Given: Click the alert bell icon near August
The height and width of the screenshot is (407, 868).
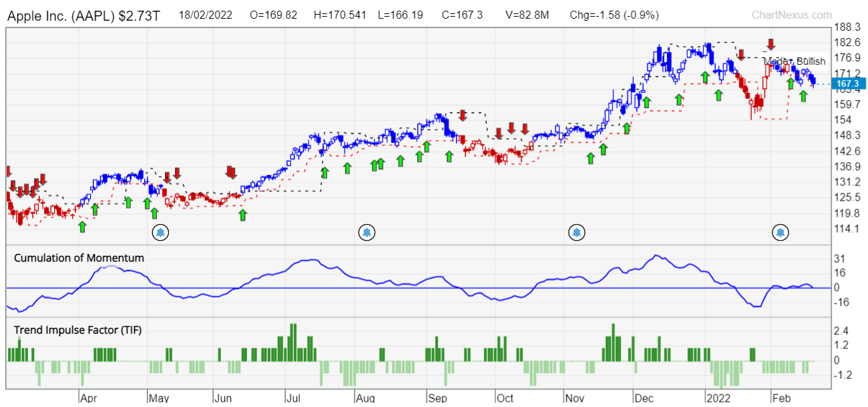Looking at the screenshot, I should pos(367,232).
